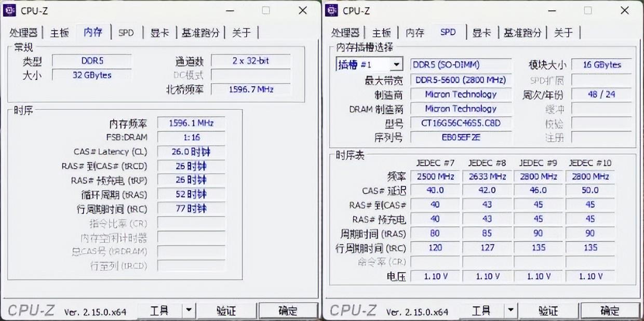Open the 插槽 #1 slot selection dropdown
This screenshot has height=321, width=644.
tap(396, 65)
